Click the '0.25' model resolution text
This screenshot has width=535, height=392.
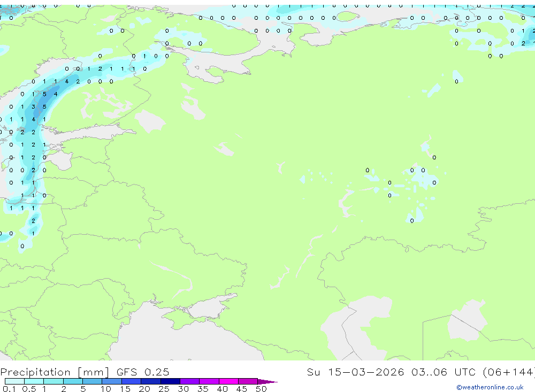[x=157, y=372]
